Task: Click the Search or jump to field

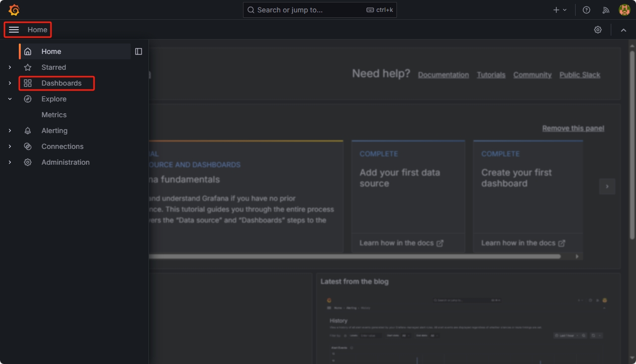Action: click(320, 10)
